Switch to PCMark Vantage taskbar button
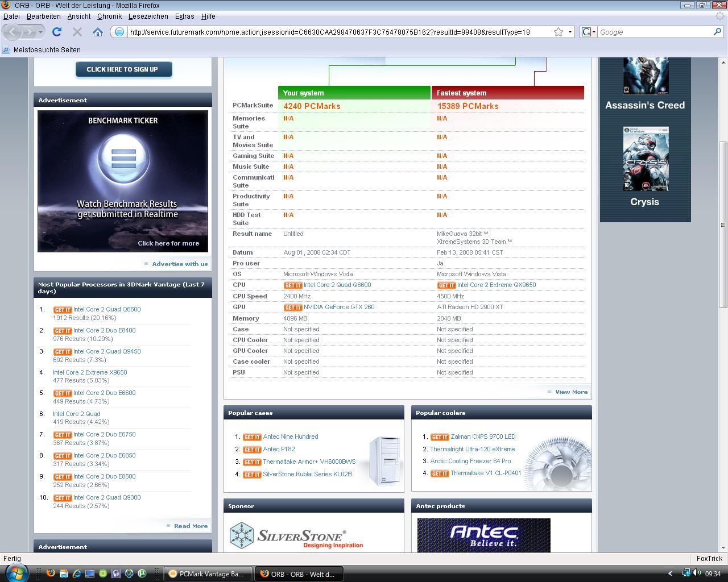The width and height of the screenshot is (728, 582). (x=209, y=573)
